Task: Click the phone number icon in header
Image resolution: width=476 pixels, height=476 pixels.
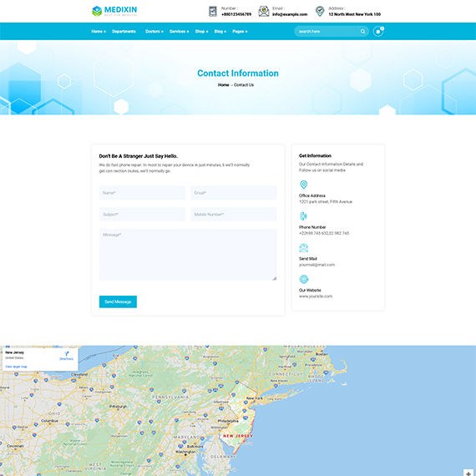Action: pos(213,11)
